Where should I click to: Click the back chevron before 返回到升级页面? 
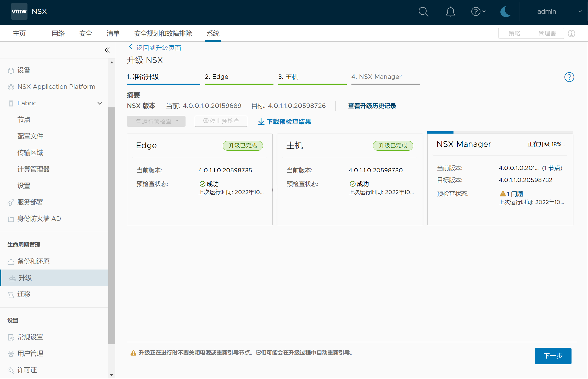(x=131, y=47)
